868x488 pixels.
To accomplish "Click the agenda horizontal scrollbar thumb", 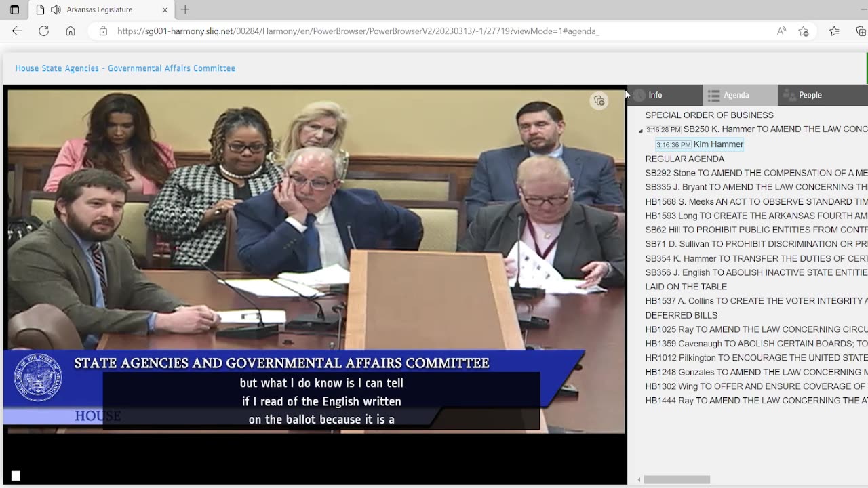I will (x=677, y=479).
